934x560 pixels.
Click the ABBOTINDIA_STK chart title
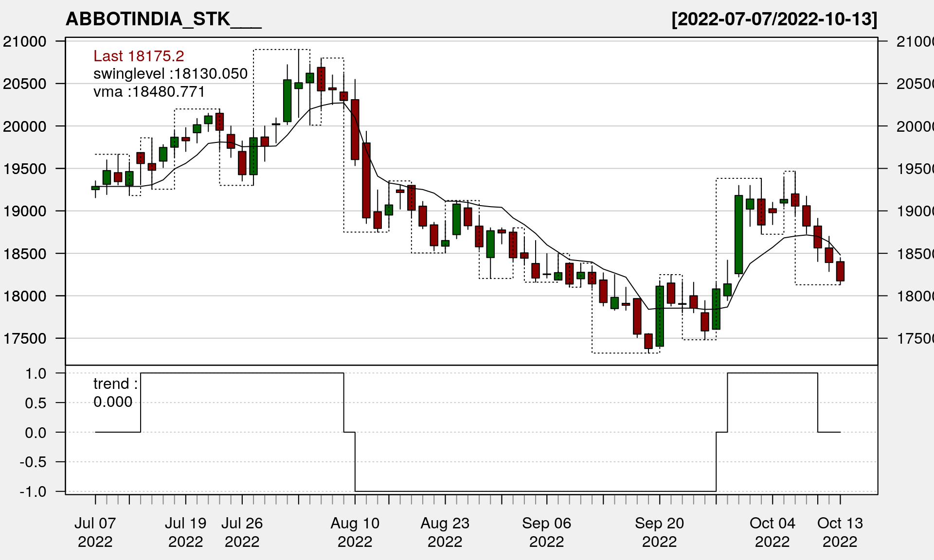pyautogui.click(x=163, y=19)
